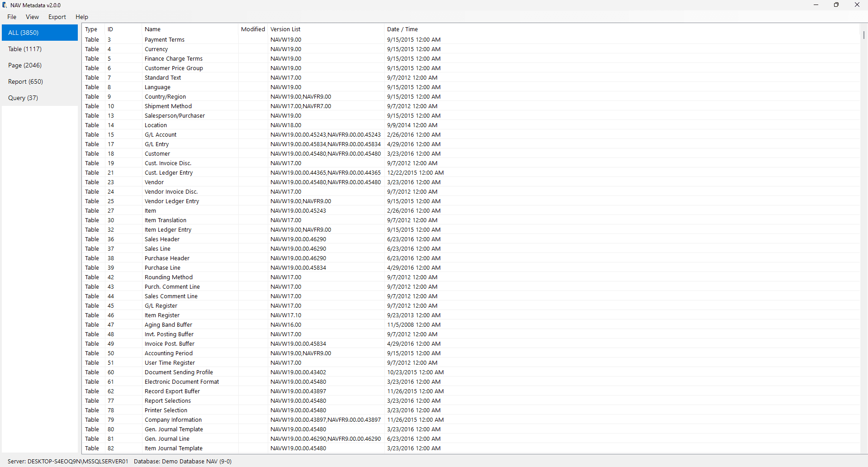Select the Document Sending Profile row
868x467 pixels.
point(471,372)
